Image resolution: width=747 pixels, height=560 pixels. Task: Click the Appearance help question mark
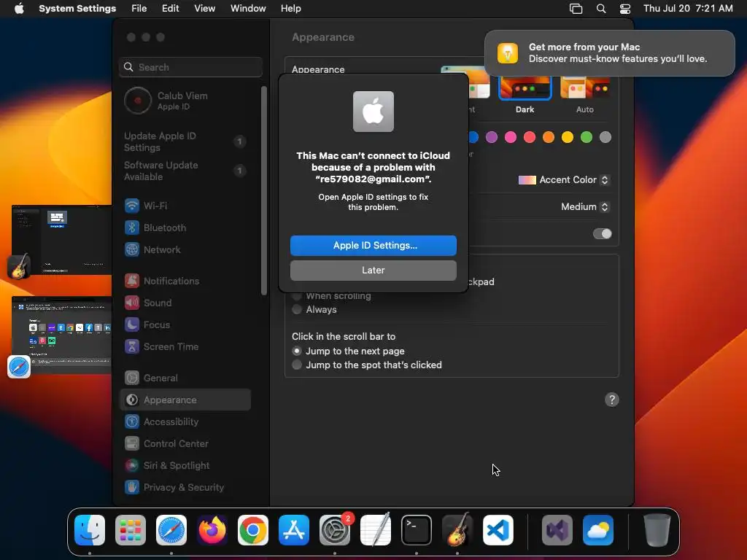[612, 400]
